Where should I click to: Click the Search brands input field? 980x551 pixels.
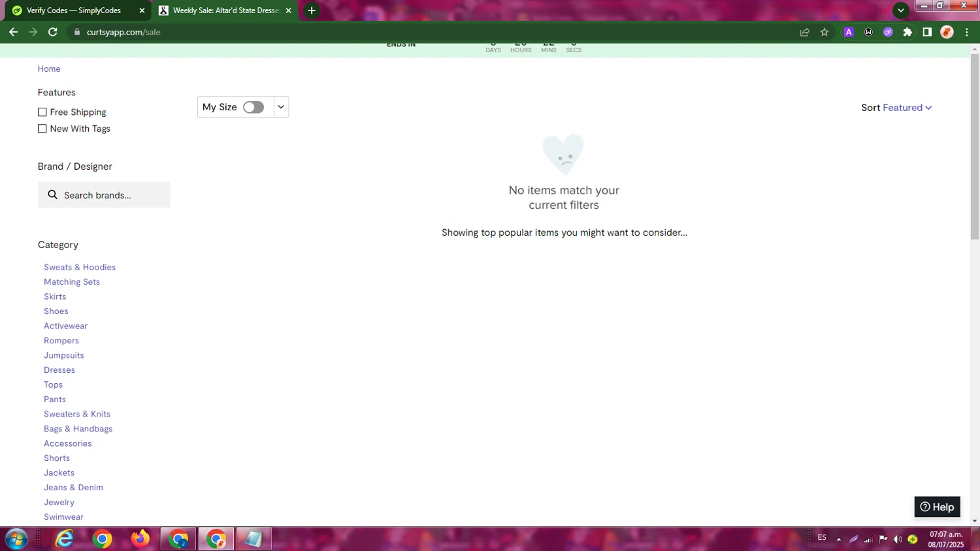click(104, 195)
